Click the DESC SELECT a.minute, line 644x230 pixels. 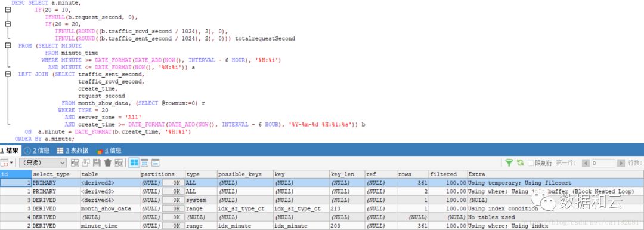[x=47, y=3]
